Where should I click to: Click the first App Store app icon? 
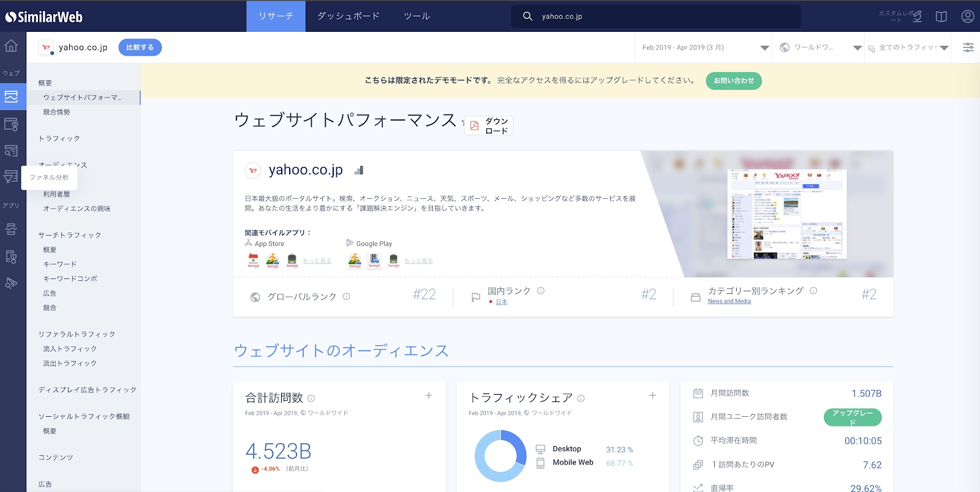pyautogui.click(x=254, y=261)
